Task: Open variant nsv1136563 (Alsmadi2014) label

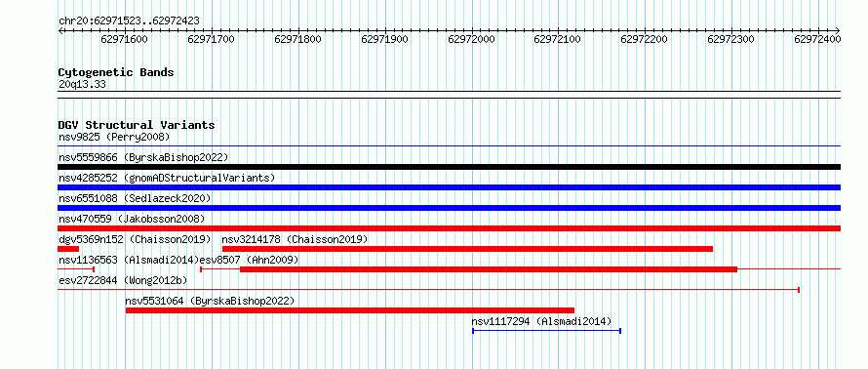Action: 129,260
